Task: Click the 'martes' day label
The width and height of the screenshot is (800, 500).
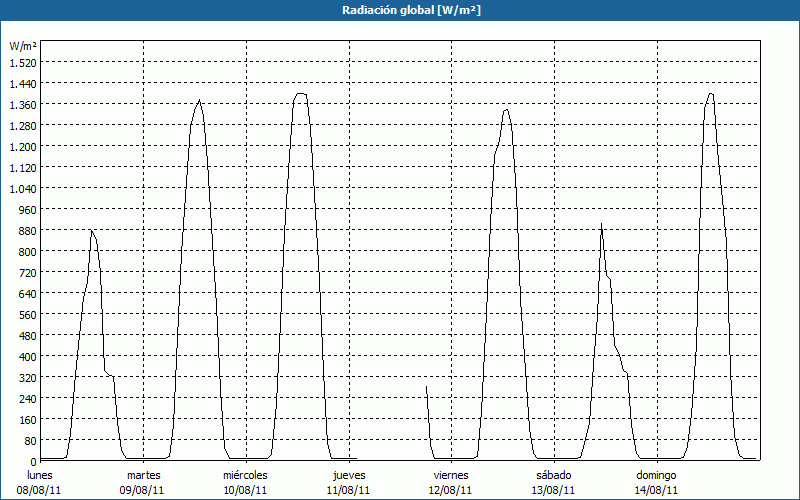Action: 144,475
